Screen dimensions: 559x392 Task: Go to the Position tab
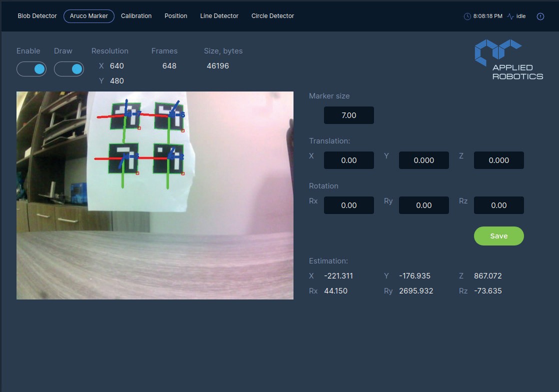click(x=176, y=16)
